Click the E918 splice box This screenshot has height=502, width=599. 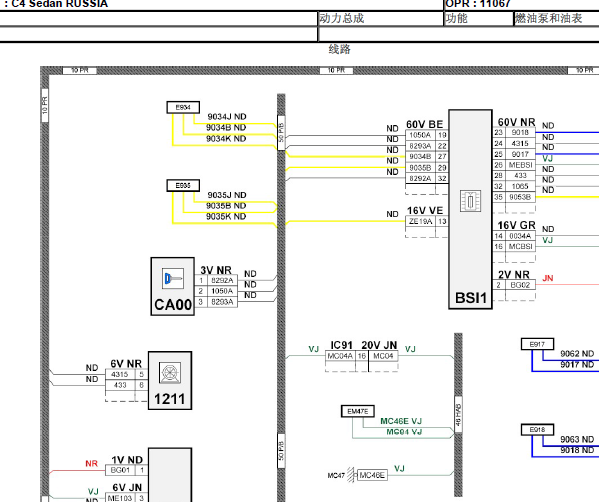tap(537, 430)
